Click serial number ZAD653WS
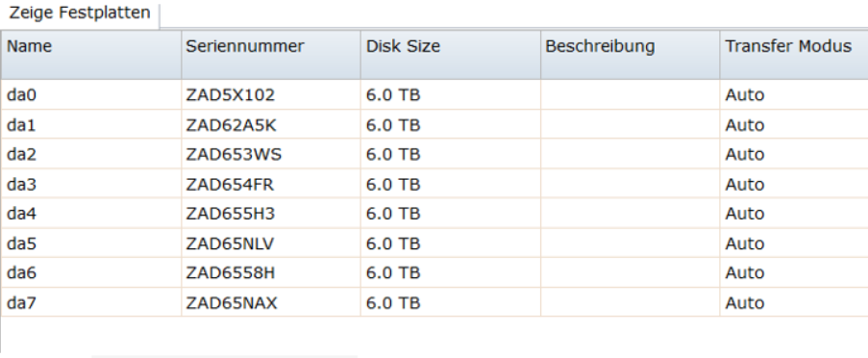868x358 pixels. click(x=234, y=155)
